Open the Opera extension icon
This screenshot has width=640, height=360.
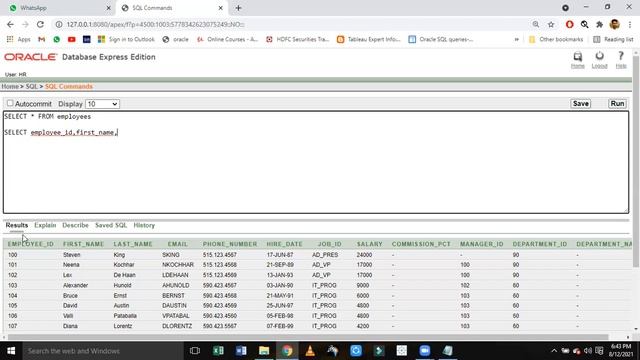tap(569, 24)
